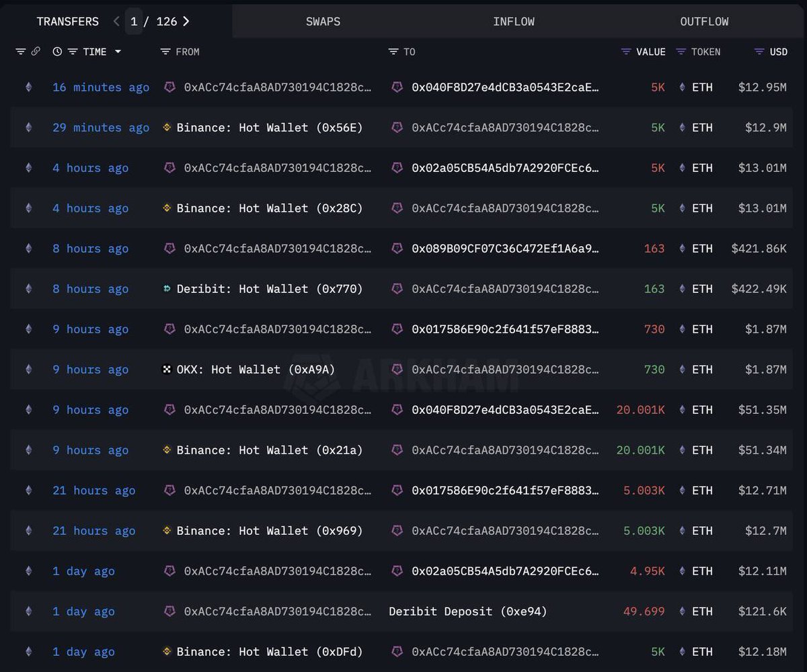
Task: Open Deribit Deposit (0xe94) address
Action: click(468, 612)
